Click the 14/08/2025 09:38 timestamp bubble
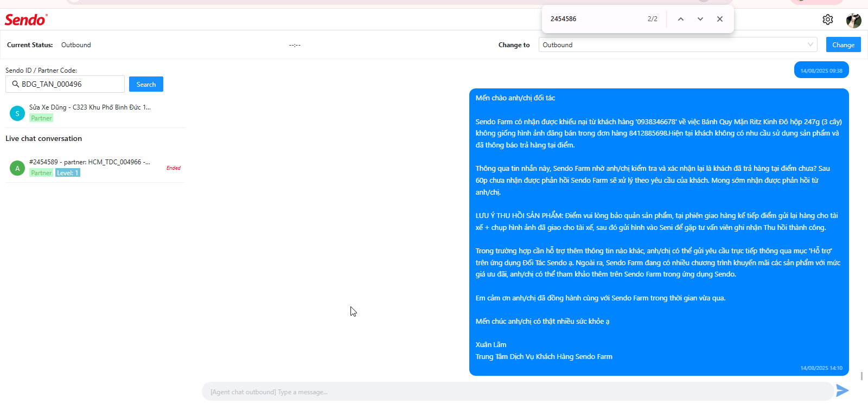The image size is (868, 404). point(821,70)
